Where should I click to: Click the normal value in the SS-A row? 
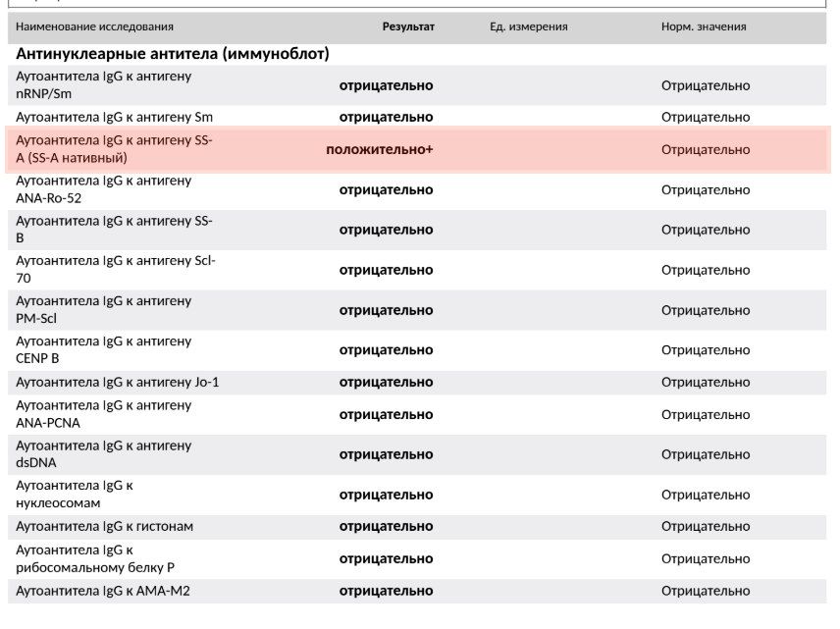click(705, 149)
